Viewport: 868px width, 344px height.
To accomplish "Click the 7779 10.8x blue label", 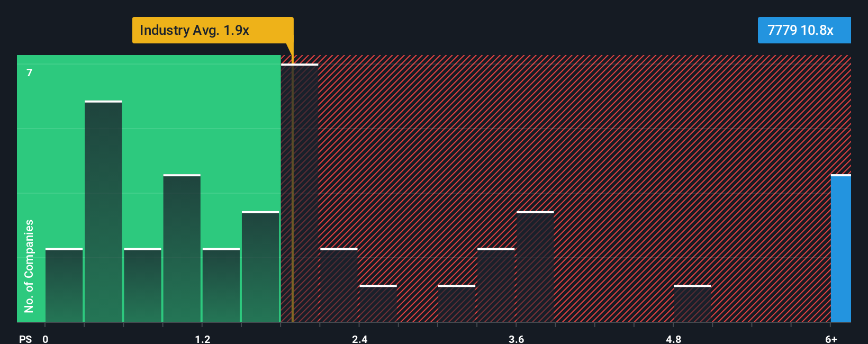I will click(804, 30).
